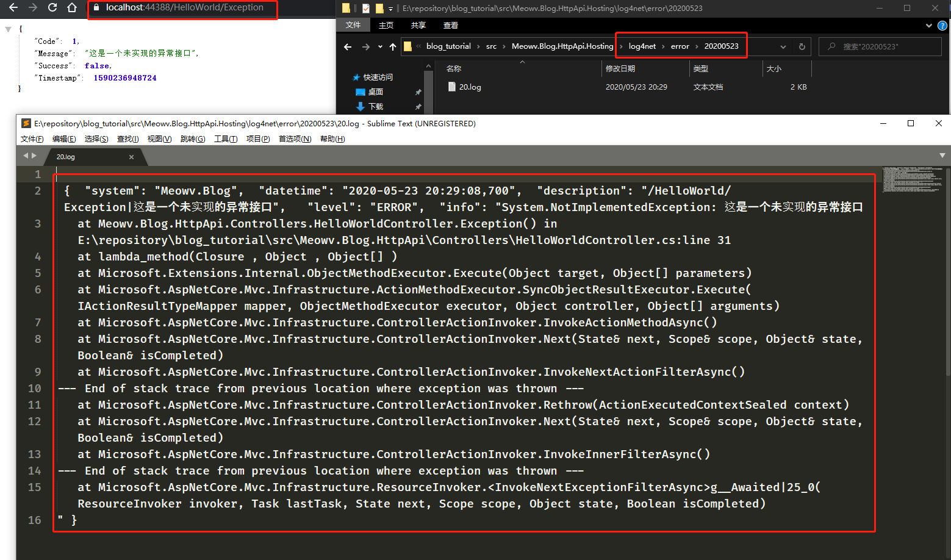This screenshot has height=560, width=951.
Task: Open the Explorer quick access toolbar dropdown
Action: click(390, 9)
